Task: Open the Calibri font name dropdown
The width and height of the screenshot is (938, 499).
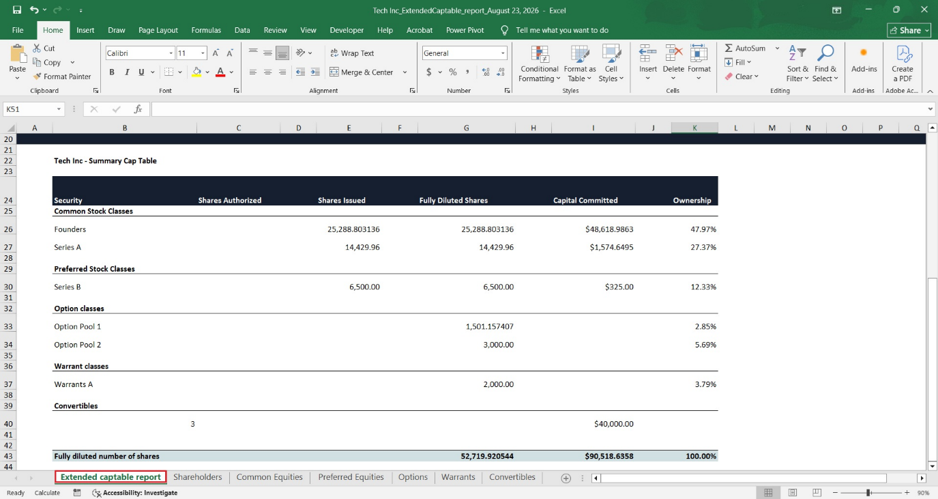Action: tap(170, 53)
